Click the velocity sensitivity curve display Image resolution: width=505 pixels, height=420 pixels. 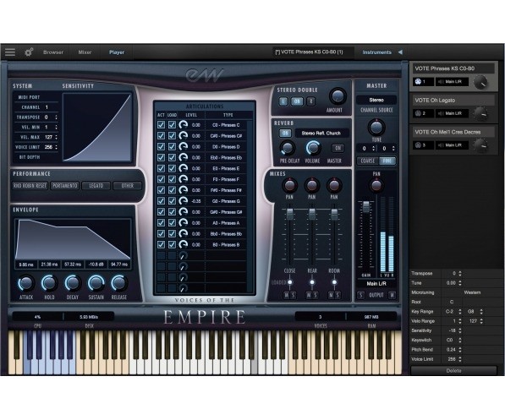(x=97, y=127)
